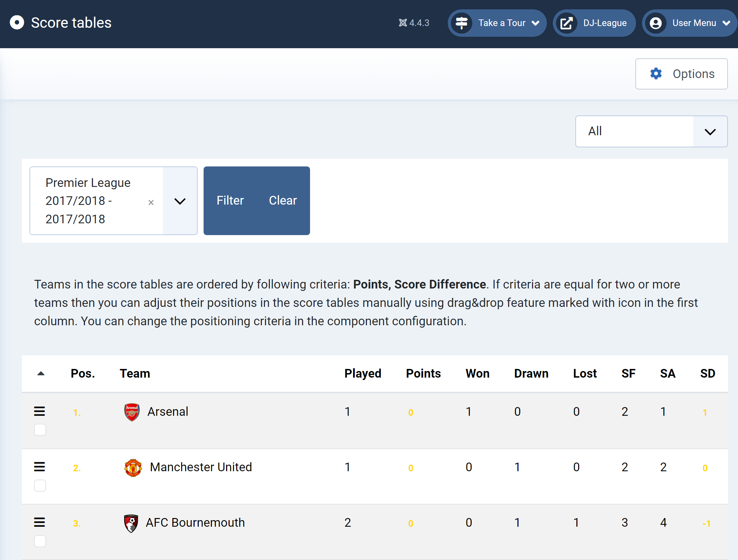Click the bold Points, Score Difference text
The width and height of the screenshot is (738, 560).
[420, 284]
